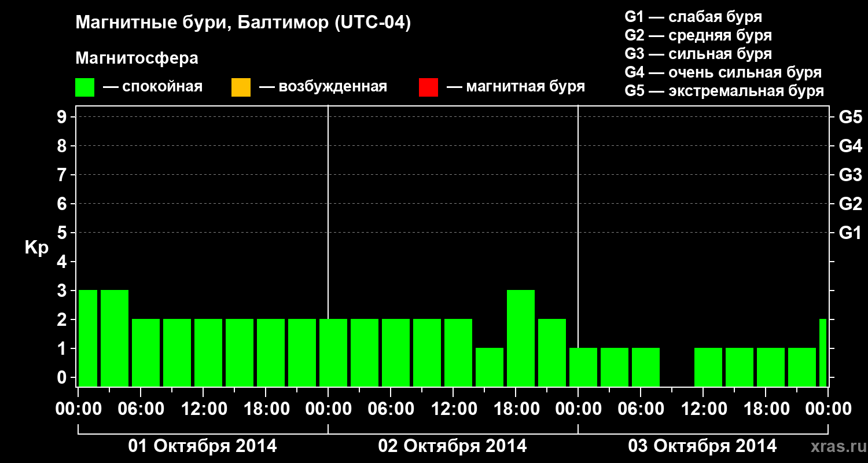This screenshot has width=868, height=463.
Task: Click the 'G1 — слабая буря' legend line
Action: [x=693, y=17]
